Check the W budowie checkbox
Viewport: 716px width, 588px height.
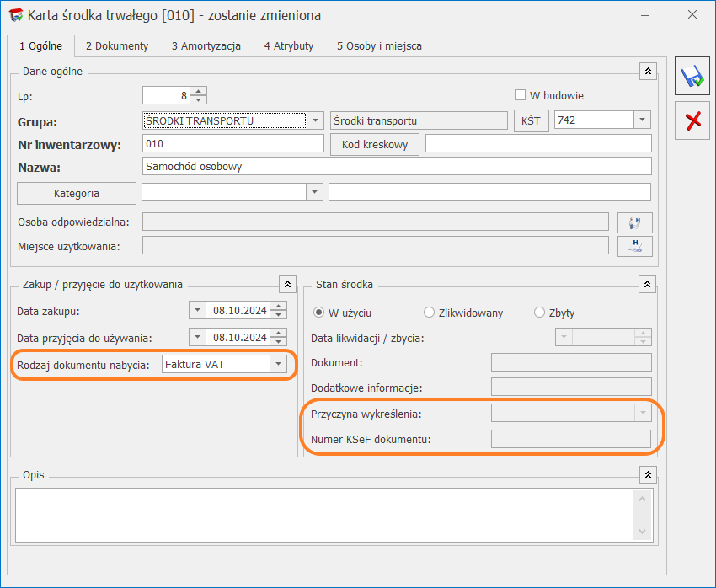(520, 95)
